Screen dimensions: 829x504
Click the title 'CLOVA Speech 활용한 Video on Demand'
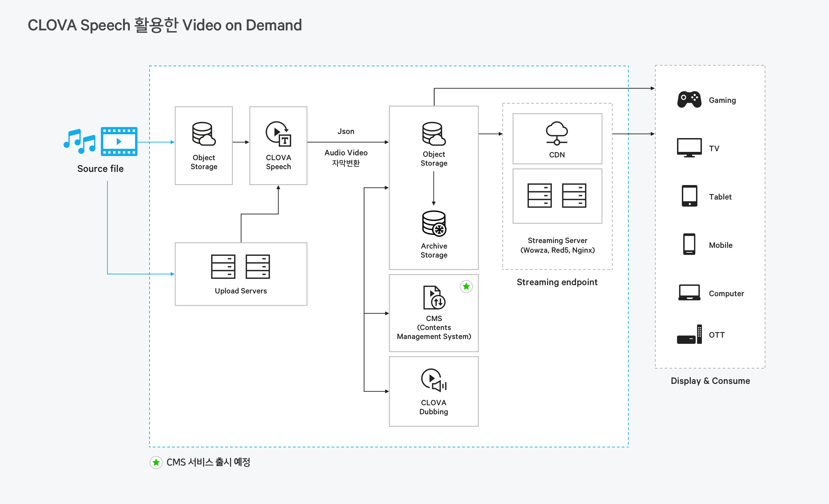pyautogui.click(x=165, y=25)
